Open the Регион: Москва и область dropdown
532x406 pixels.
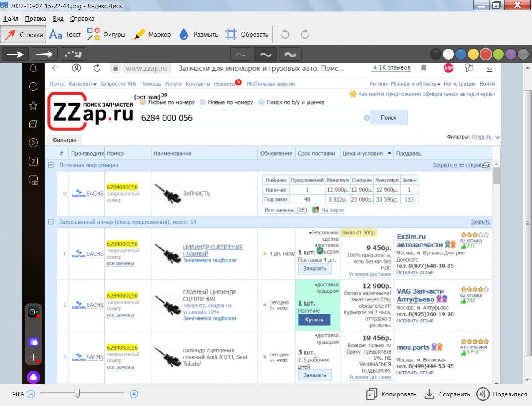pyautogui.click(x=405, y=84)
